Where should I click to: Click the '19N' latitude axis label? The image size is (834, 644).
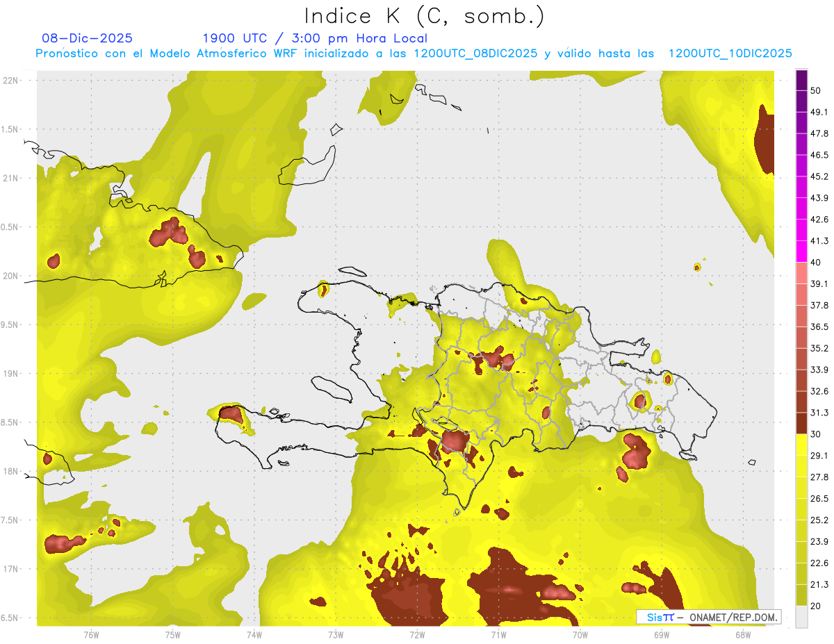(11, 374)
